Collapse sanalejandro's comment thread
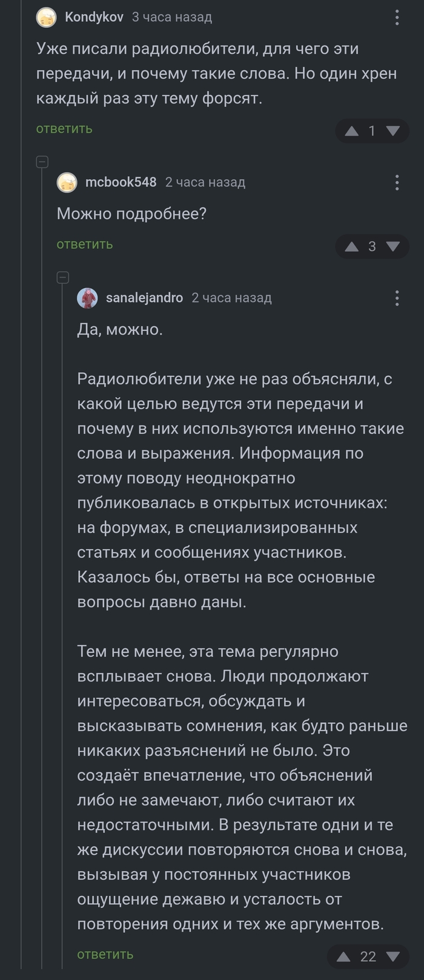This screenshot has height=980, width=424. coord(62,277)
